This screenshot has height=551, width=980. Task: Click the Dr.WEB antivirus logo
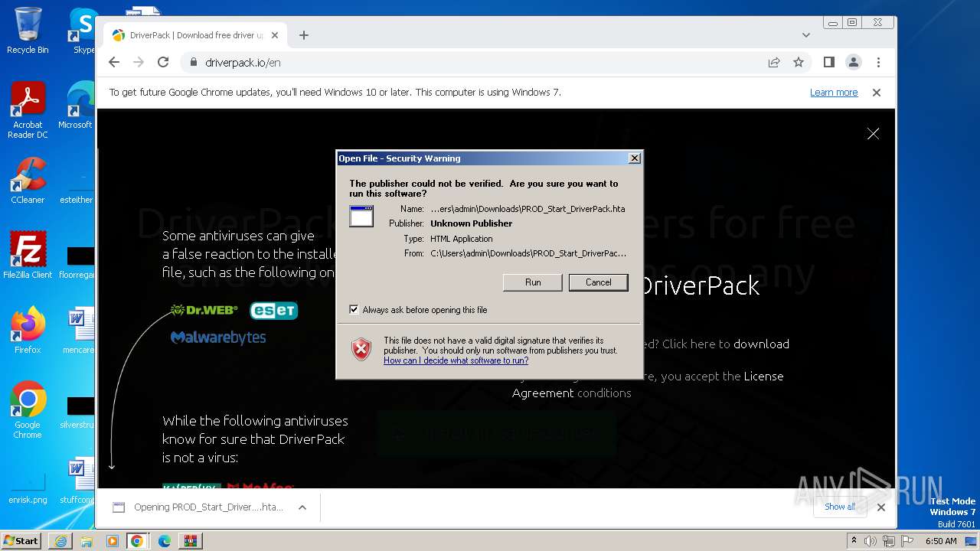204,310
